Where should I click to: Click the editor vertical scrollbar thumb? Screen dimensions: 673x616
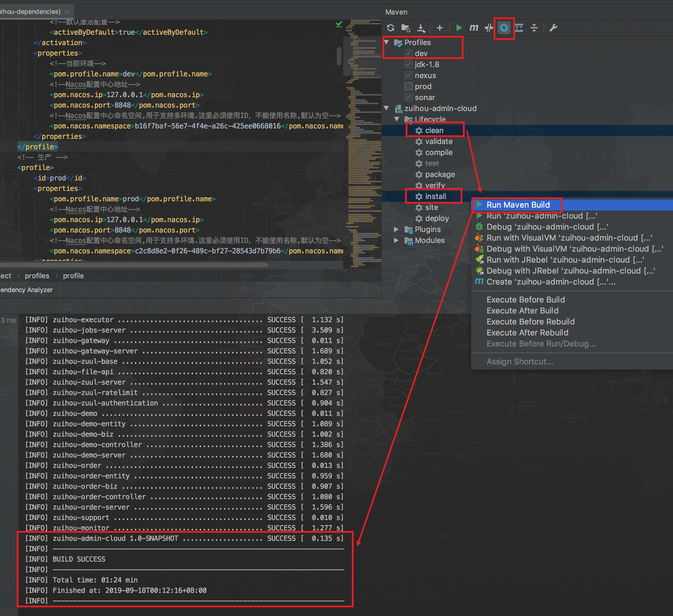(339, 56)
